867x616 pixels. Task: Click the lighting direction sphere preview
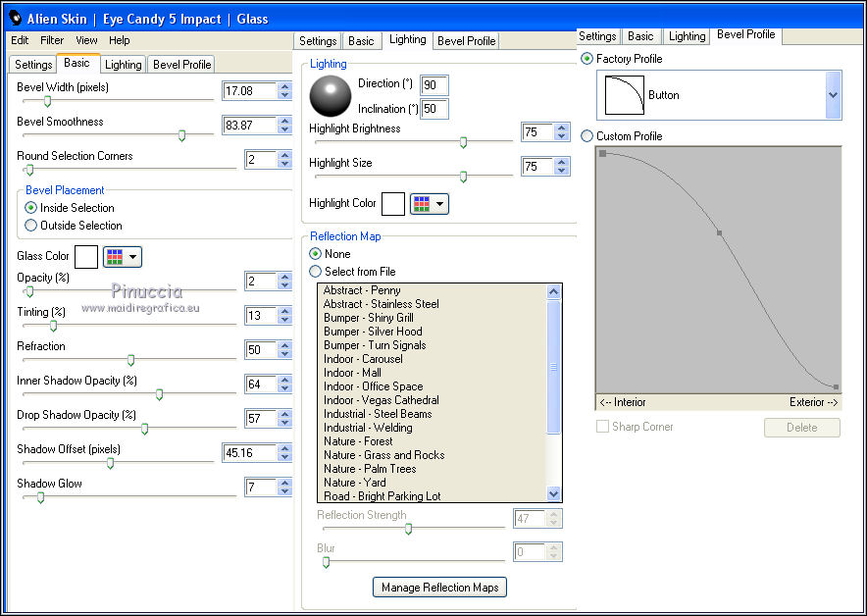(330, 96)
